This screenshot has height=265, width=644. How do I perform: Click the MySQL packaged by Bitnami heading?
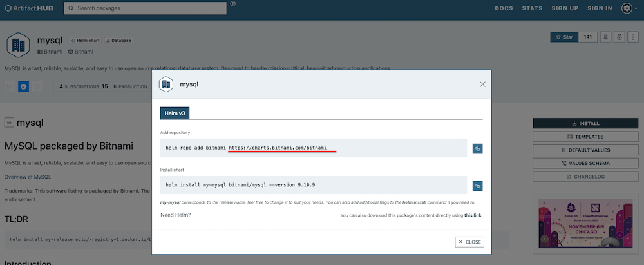pyautogui.click(x=69, y=146)
